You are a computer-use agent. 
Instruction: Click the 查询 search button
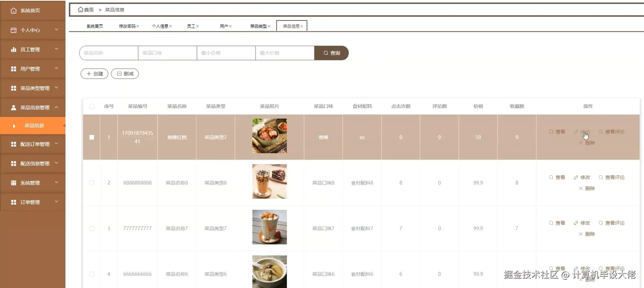332,53
